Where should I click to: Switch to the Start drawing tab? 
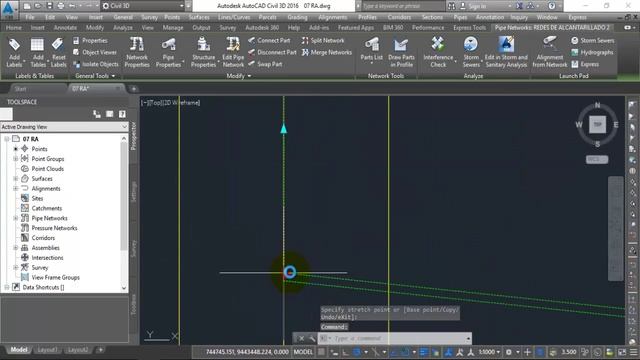click(x=20, y=89)
